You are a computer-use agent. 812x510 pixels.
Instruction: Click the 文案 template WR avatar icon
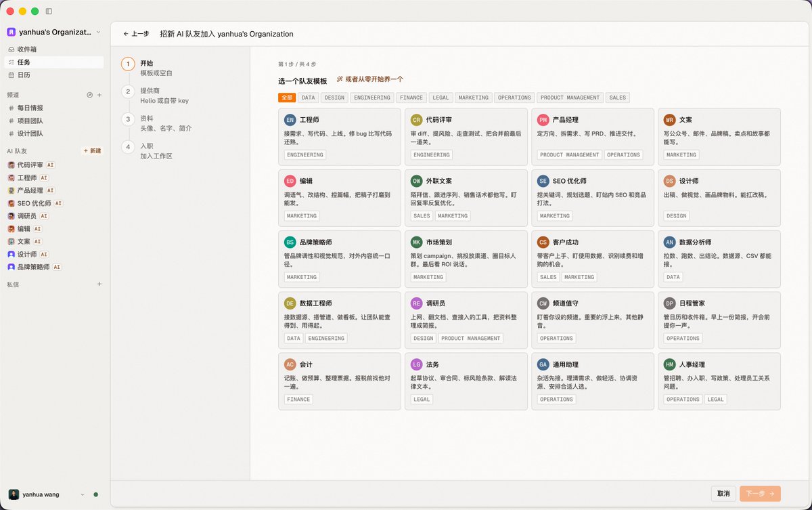[670, 120]
